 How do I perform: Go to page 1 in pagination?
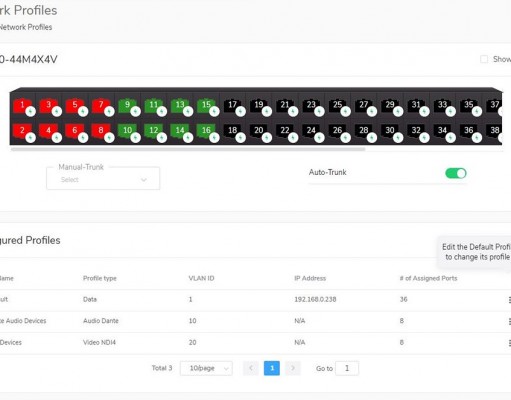(272, 368)
